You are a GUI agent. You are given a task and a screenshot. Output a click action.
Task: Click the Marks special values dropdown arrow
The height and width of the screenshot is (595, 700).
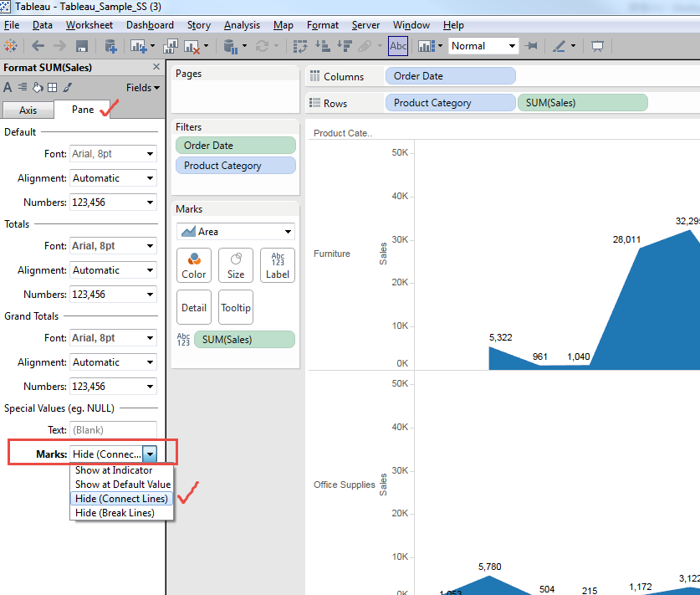(x=150, y=454)
